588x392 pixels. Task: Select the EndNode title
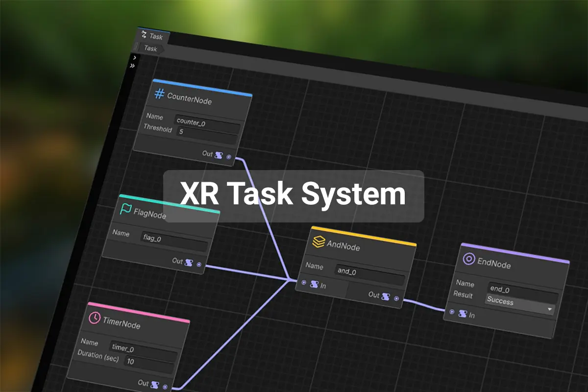coord(494,263)
